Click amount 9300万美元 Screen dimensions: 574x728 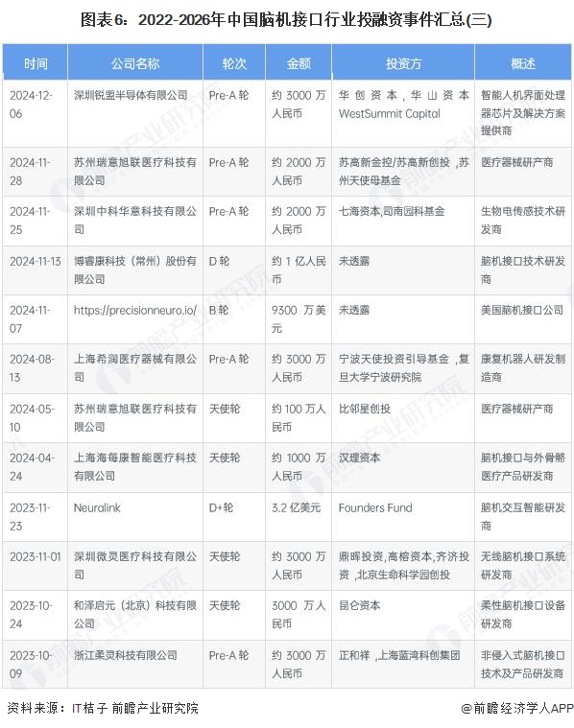(299, 319)
